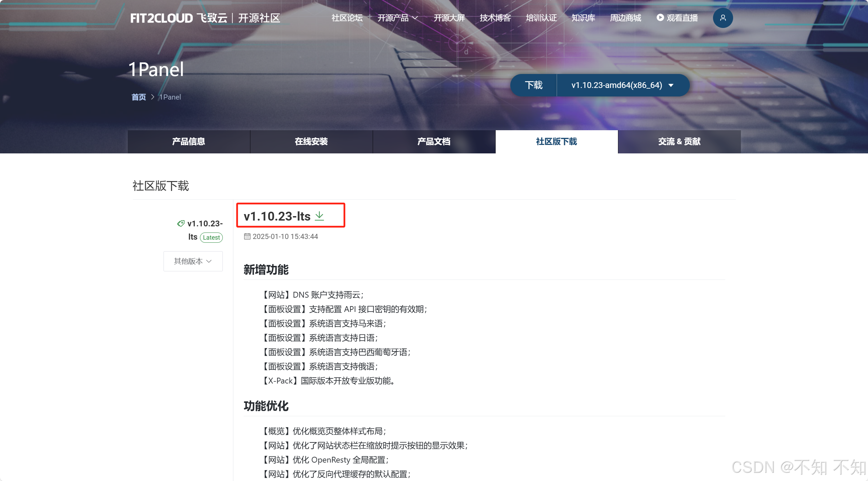Screen dimensions: 868x481
Task: Click the calendar icon before the release date
Action: tap(247, 236)
